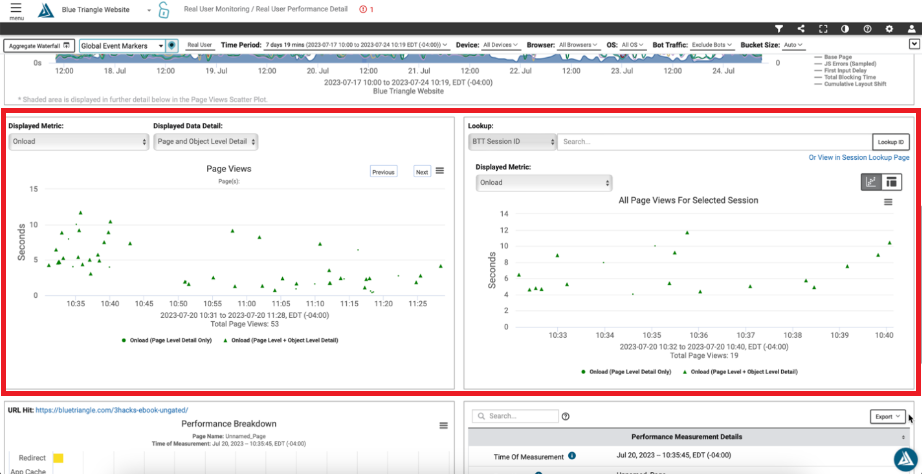The height and width of the screenshot is (474, 922).
Task: Click the yellow Redirect bar in breakdown
Action: (x=58, y=458)
